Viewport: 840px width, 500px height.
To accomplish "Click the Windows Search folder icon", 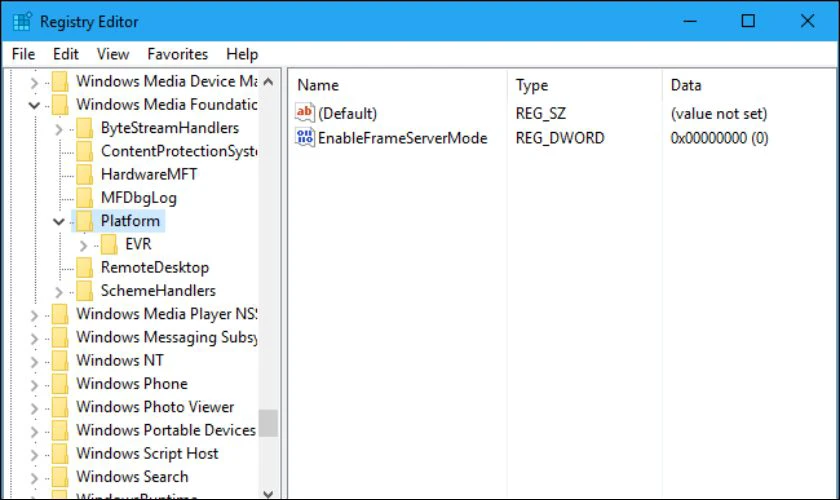I will 60,476.
